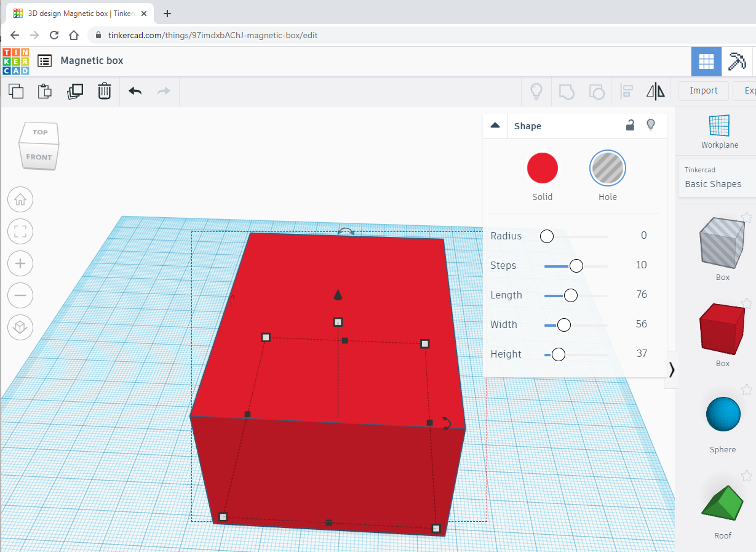The height and width of the screenshot is (552, 756).
Task: Click the Group shapes icon
Action: coord(567,92)
